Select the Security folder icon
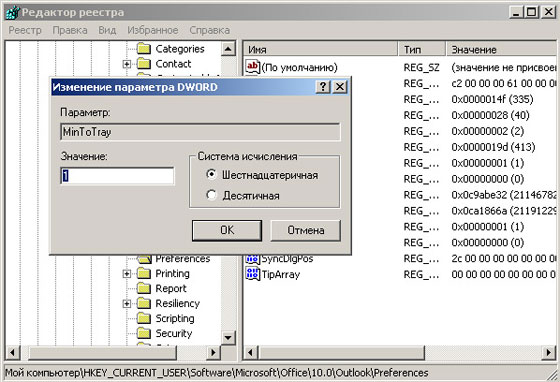Screen dimensions: 560x382 click(x=144, y=333)
